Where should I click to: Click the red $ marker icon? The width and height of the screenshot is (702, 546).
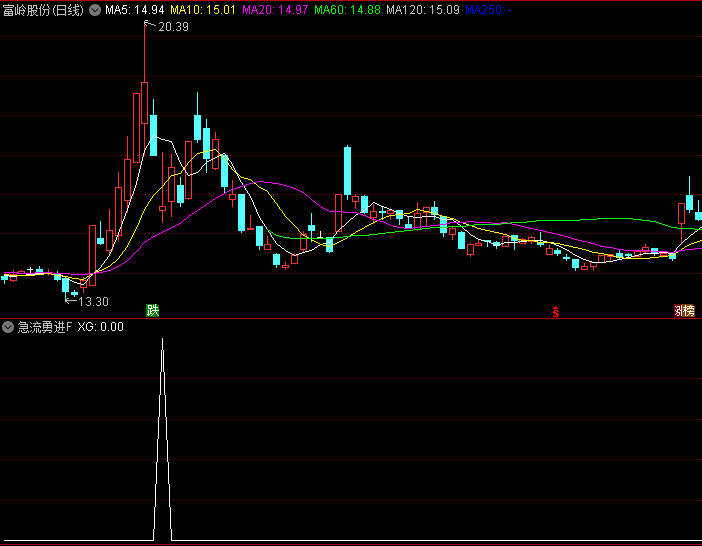click(x=555, y=311)
